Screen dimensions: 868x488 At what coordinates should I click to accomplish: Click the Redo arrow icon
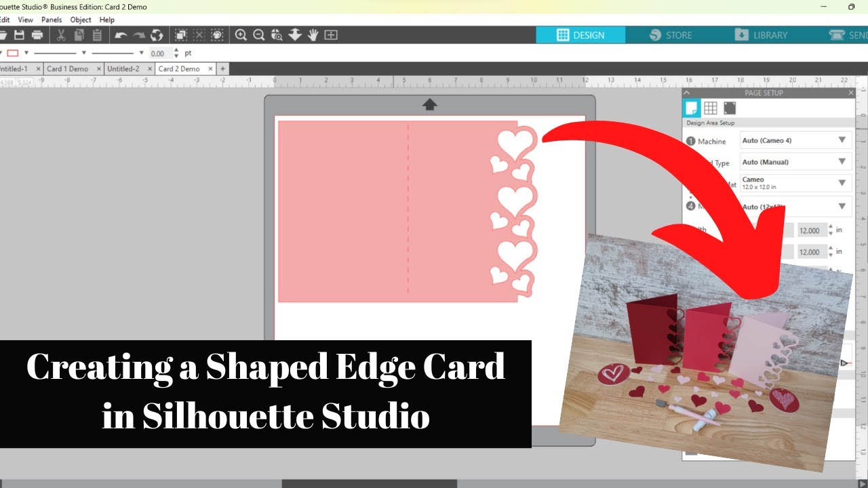coord(139,35)
